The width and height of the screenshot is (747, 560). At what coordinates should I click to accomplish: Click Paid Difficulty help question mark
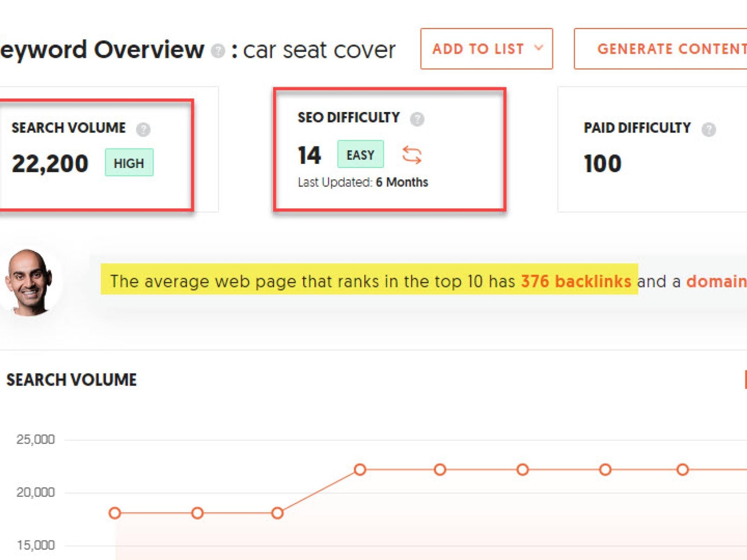(708, 129)
